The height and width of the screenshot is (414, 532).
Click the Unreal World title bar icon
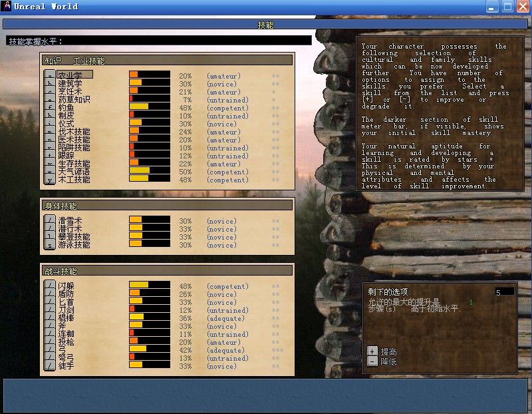(7, 7)
